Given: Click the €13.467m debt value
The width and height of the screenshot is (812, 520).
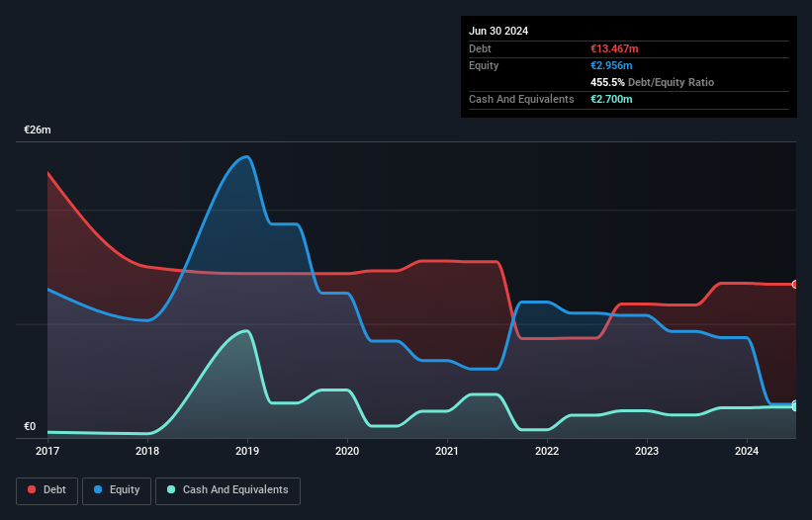Looking at the screenshot, I should [614, 48].
